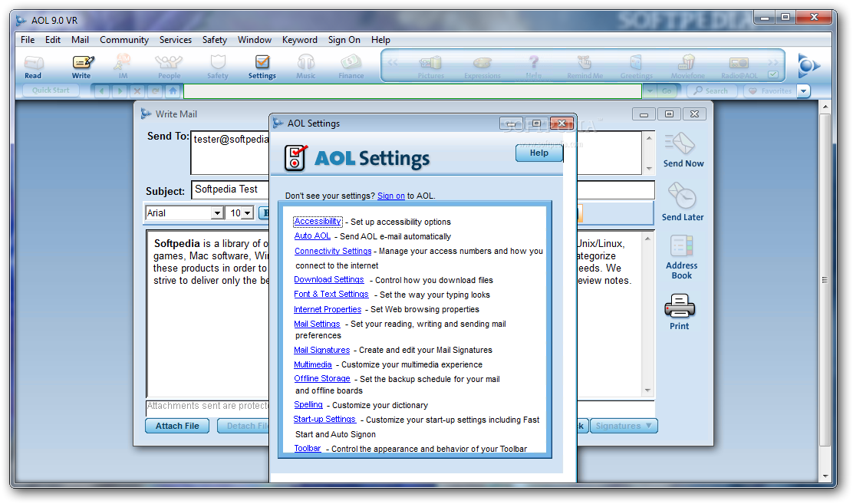853x504 pixels.
Task: Open the Moviefone toolbar icon
Action: [687, 68]
